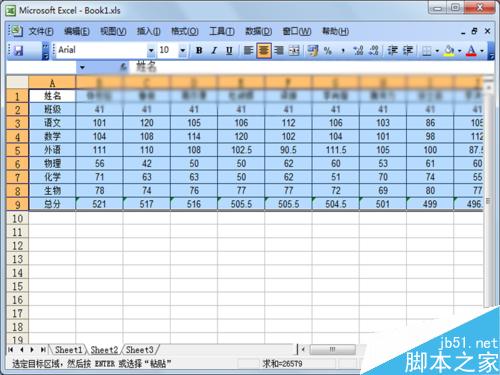Select row 5 header
The image size is (500, 375).
[17, 150]
